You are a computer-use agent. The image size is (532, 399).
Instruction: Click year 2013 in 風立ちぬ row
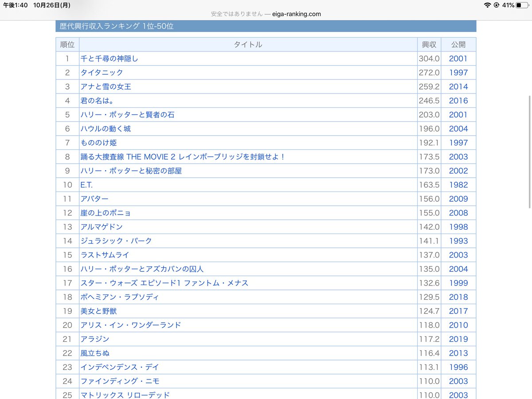[458, 353]
